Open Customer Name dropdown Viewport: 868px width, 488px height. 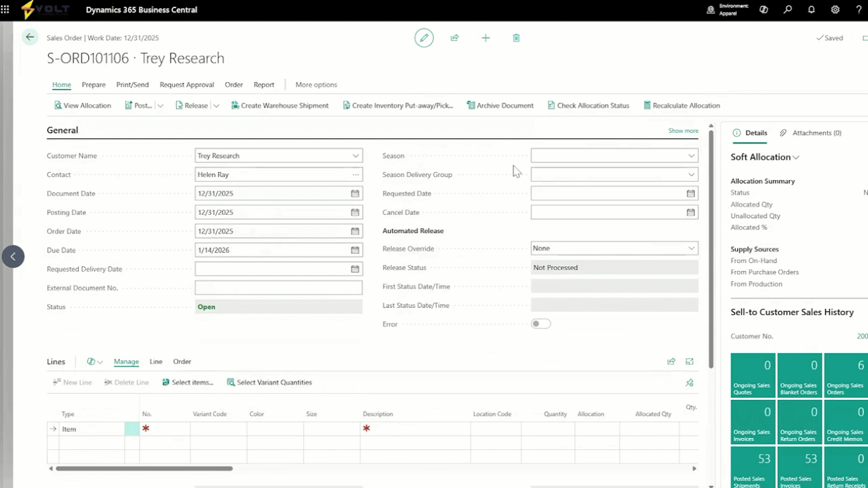pos(356,156)
